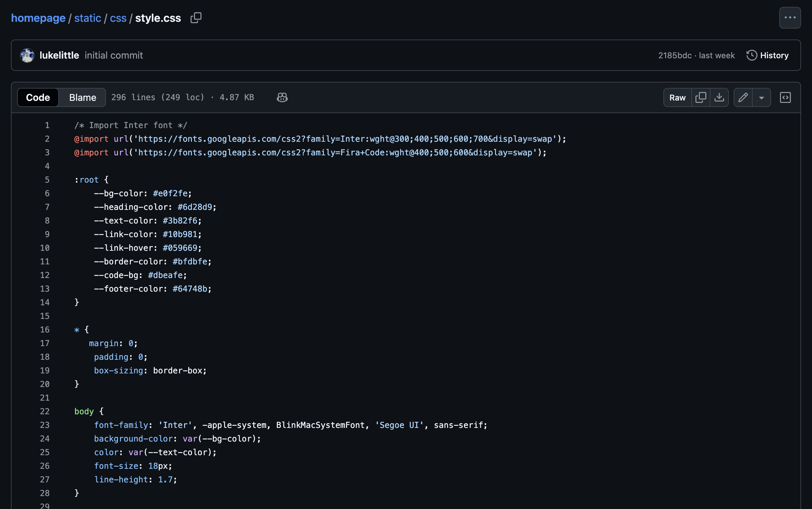Screen dimensions: 812x509
Task: Copy the file path with the copy icon
Action: [196, 18]
